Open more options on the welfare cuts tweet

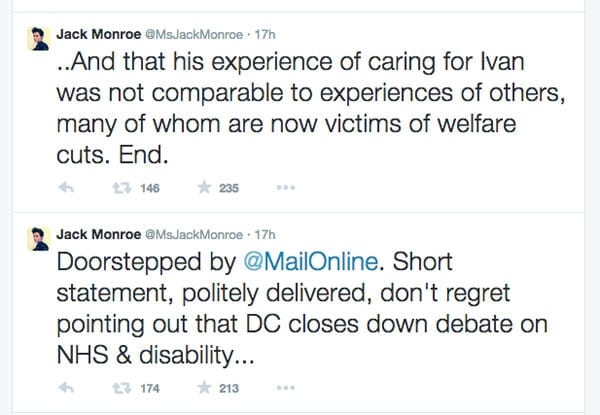pyautogui.click(x=285, y=188)
